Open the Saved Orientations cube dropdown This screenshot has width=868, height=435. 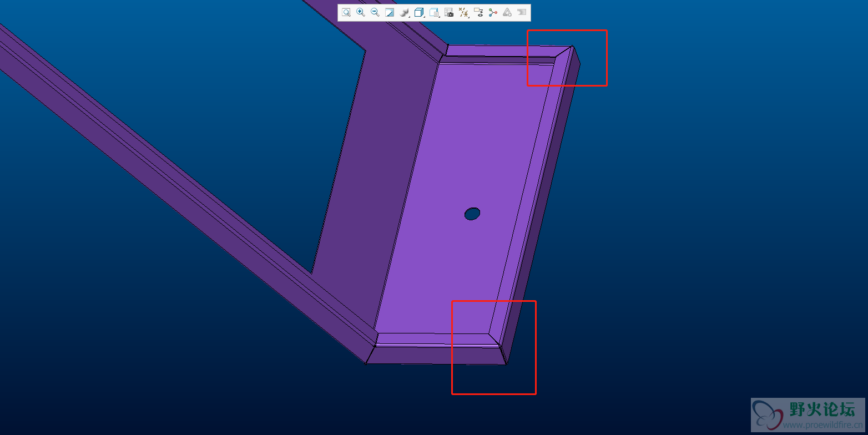point(420,12)
